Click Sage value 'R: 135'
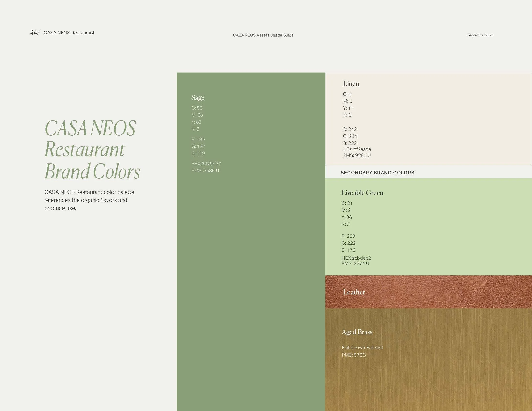Image resolution: width=532 pixels, height=411 pixels. point(198,139)
